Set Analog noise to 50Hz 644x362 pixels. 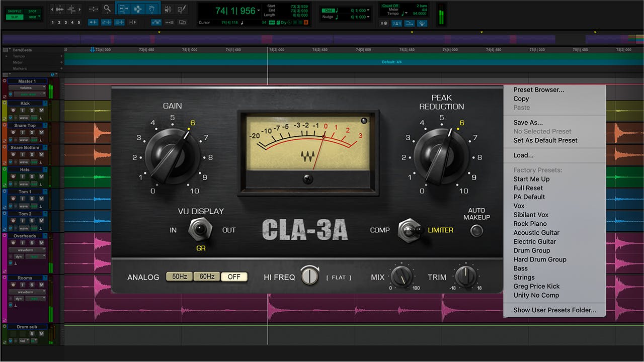point(179,277)
